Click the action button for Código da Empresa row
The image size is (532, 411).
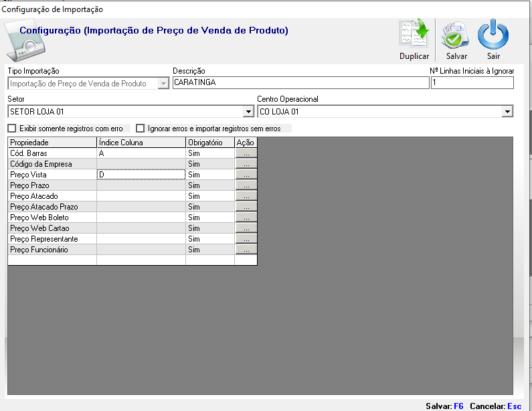pos(246,163)
